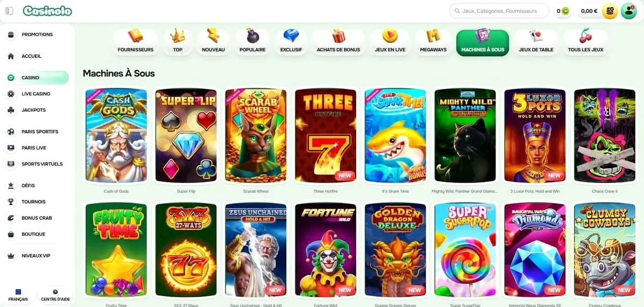The height and width of the screenshot is (307, 644).
Task: Go to Promotions gift icon
Action: coord(11,34)
